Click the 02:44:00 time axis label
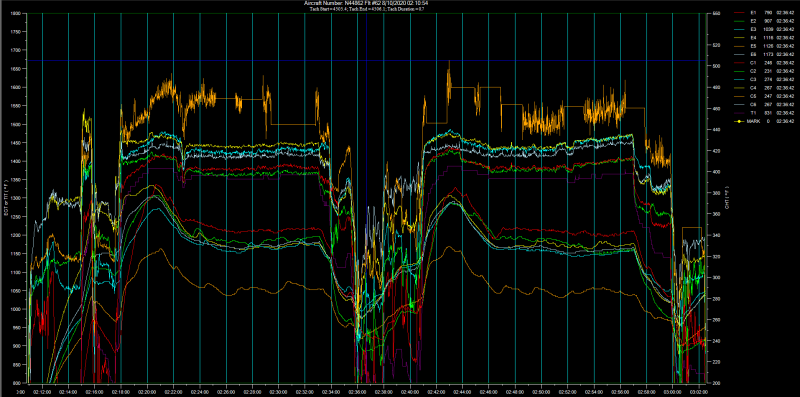The width and height of the screenshot is (800, 397). pyautogui.click(x=462, y=392)
